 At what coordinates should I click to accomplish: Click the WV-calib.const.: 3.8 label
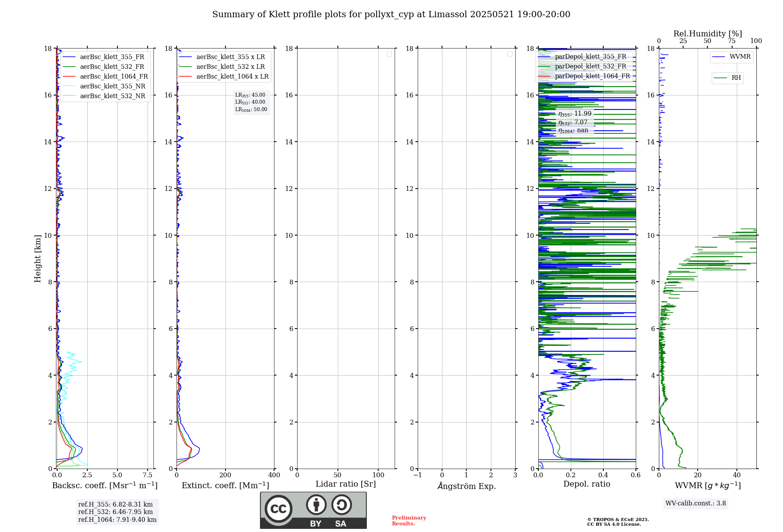pyautogui.click(x=696, y=503)
